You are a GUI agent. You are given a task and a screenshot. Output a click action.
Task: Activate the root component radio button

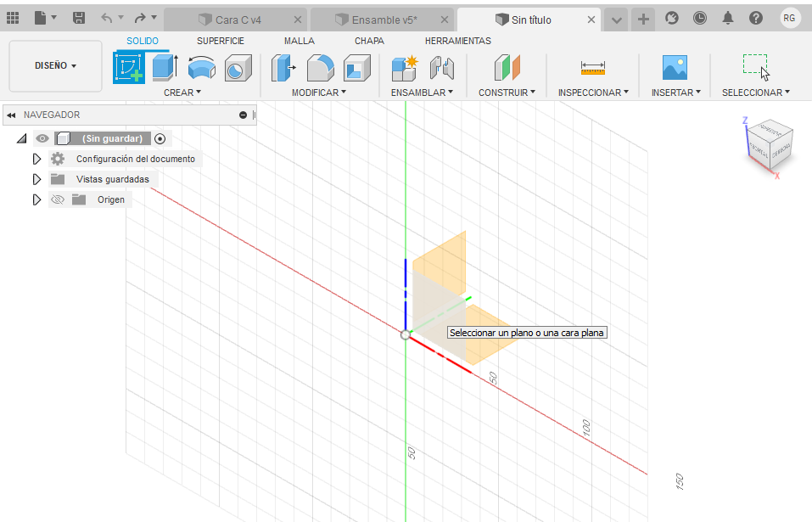pyautogui.click(x=160, y=139)
